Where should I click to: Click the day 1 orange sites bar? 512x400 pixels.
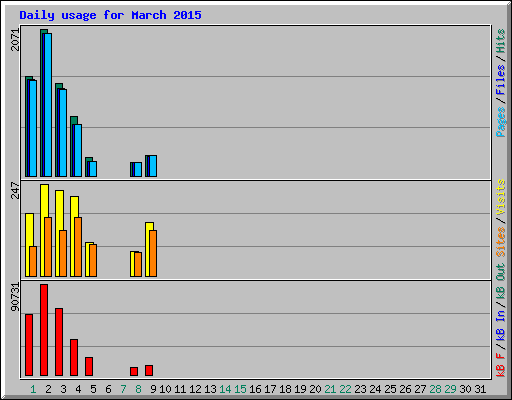click(33, 262)
